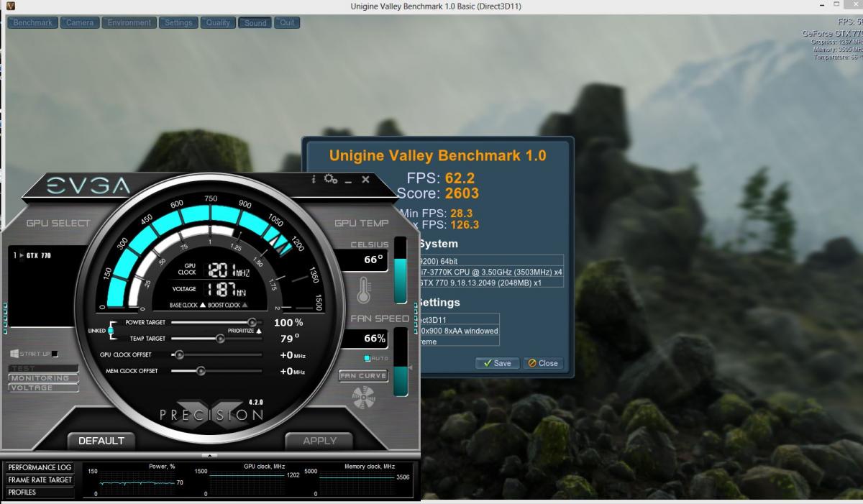This screenshot has width=863, height=504.
Task: Click the Boost Clock marker label
Action: 227,305
